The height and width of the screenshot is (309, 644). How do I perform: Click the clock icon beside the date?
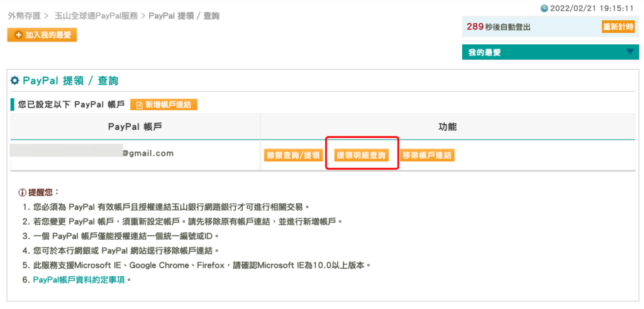[544, 8]
